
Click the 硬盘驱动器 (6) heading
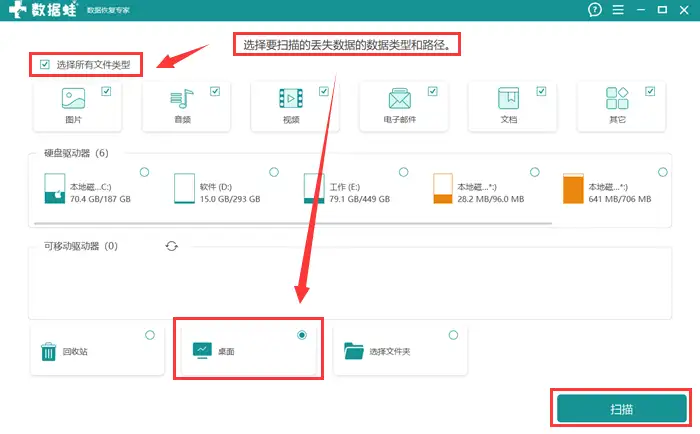coord(76,153)
